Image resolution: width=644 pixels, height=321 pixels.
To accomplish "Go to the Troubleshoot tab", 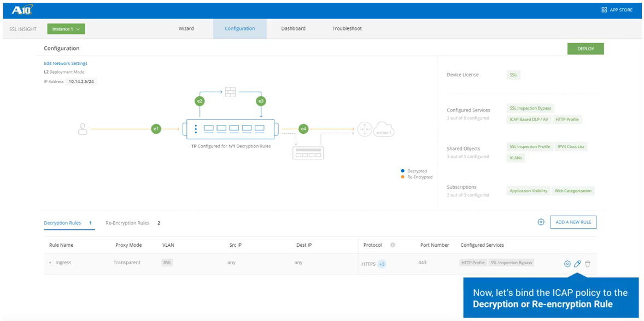I will pyautogui.click(x=347, y=29).
